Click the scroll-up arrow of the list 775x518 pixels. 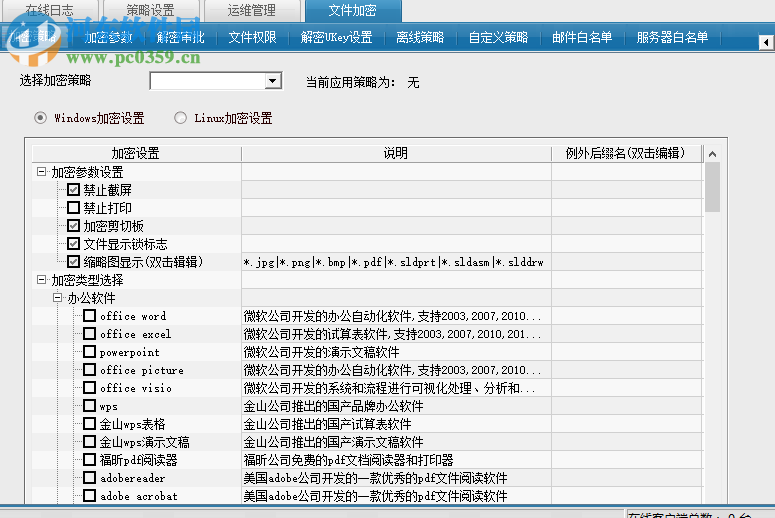point(712,154)
